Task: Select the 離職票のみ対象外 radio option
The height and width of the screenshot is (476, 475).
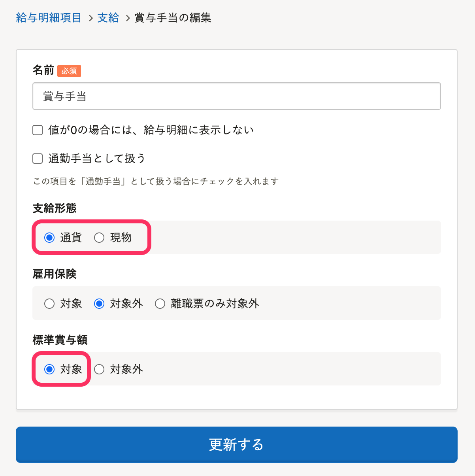Action: click(160, 304)
